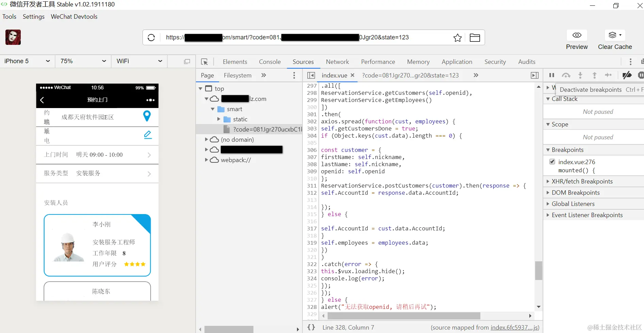Open the Settings menu
This screenshot has height=333, width=644.
34,17
